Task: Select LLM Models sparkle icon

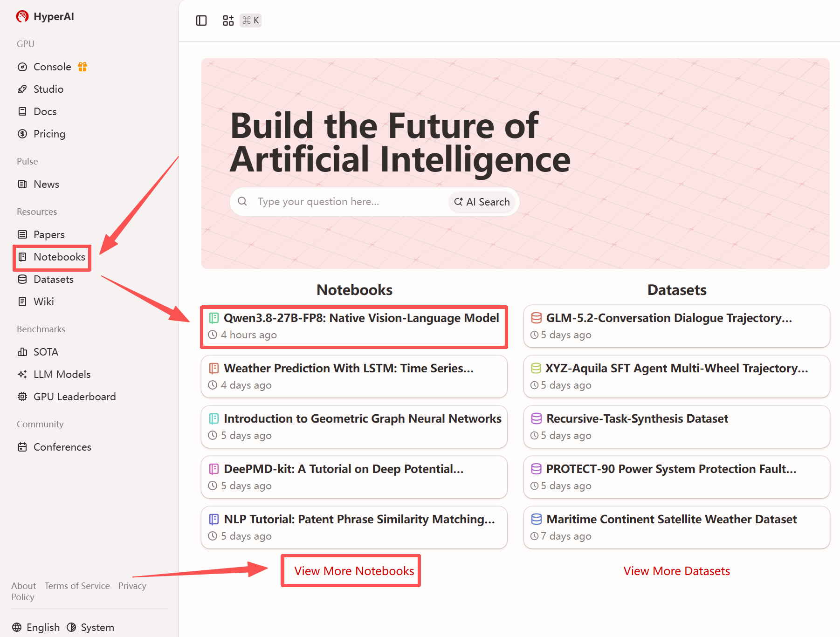Action: (x=22, y=374)
